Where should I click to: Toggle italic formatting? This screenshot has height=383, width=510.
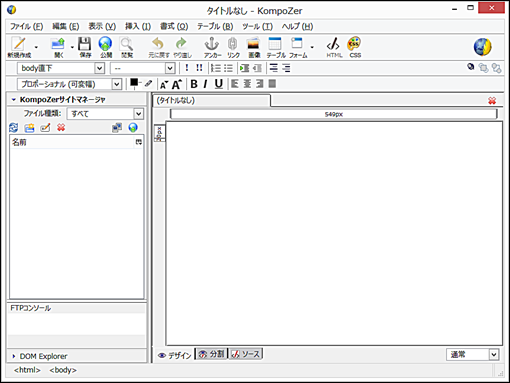206,84
